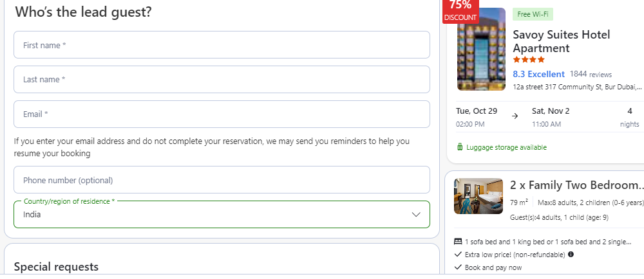The width and height of the screenshot is (644, 279).
Task: View the 1844 reviews link
Action: click(591, 74)
